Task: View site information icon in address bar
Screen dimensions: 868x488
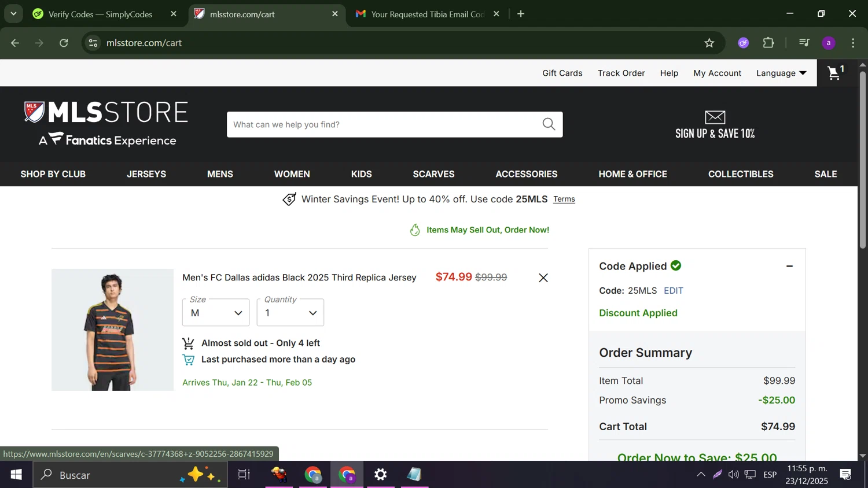Action: (93, 43)
